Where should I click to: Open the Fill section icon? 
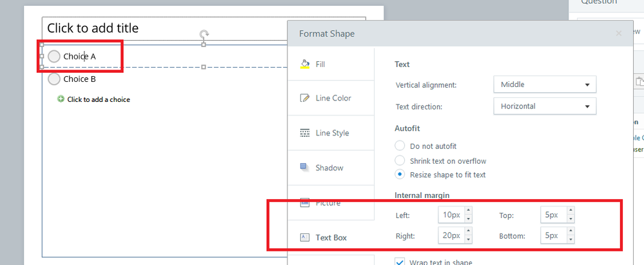tap(305, 64)
